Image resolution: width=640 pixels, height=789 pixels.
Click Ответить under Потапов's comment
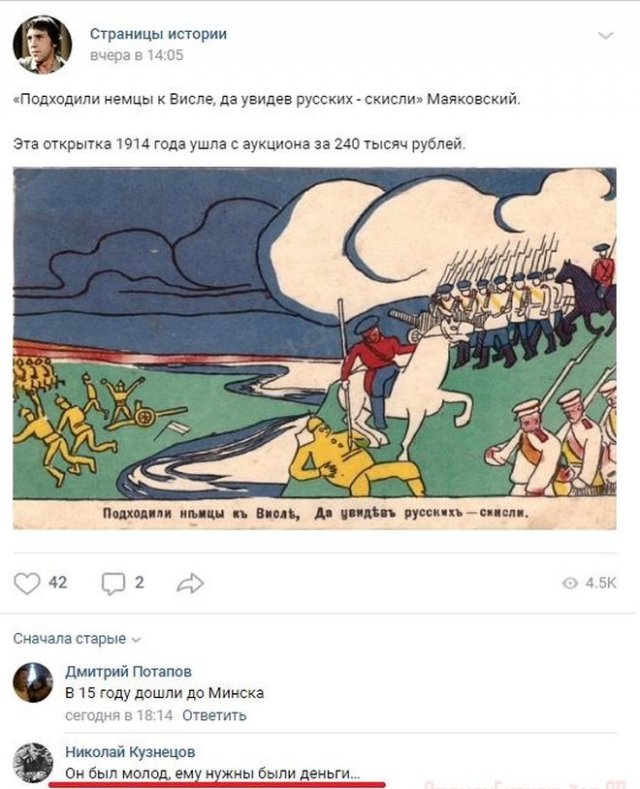(214, 715)
